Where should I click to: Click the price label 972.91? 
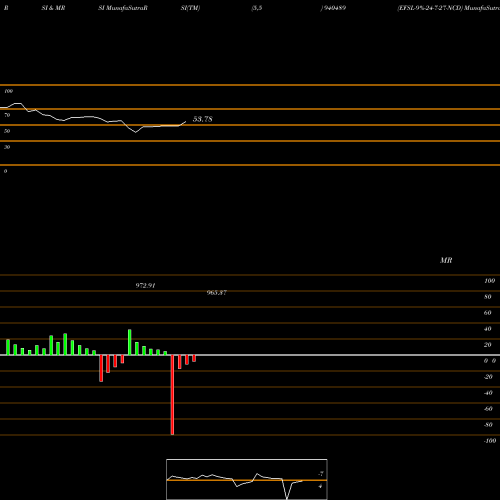[x=145, y=286]
